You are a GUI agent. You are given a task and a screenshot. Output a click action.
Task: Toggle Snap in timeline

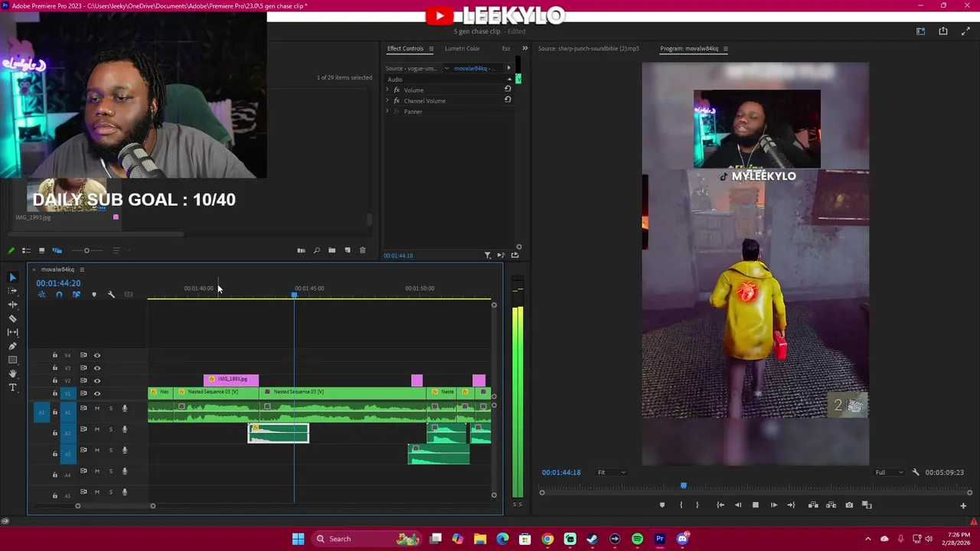pos(59,295)
